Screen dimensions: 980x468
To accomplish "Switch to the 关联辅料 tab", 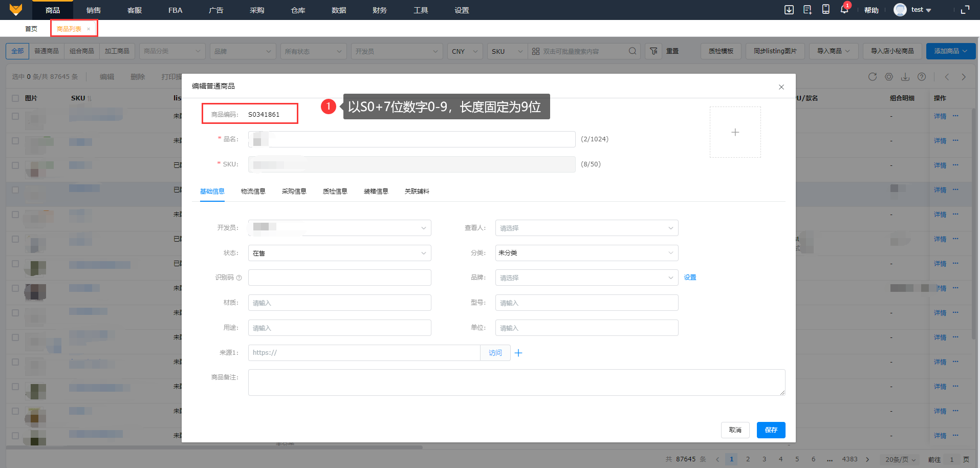I will click(417, 192).
